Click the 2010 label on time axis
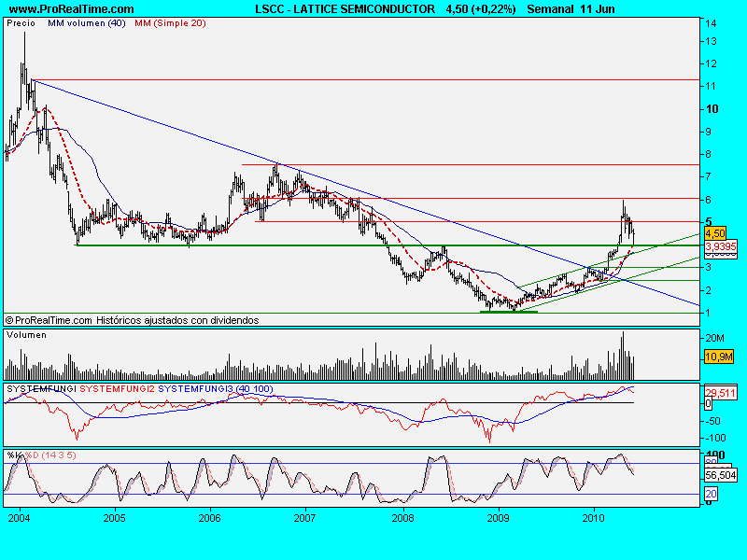Image resolution: width=747 pixels, height=560 pixels. coord(594,518)
